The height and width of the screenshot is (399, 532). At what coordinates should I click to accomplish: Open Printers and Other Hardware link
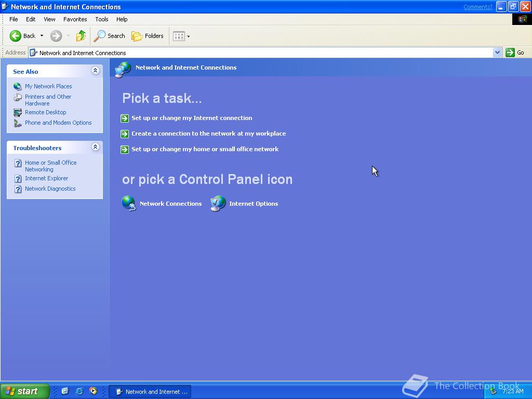point(48,100)
